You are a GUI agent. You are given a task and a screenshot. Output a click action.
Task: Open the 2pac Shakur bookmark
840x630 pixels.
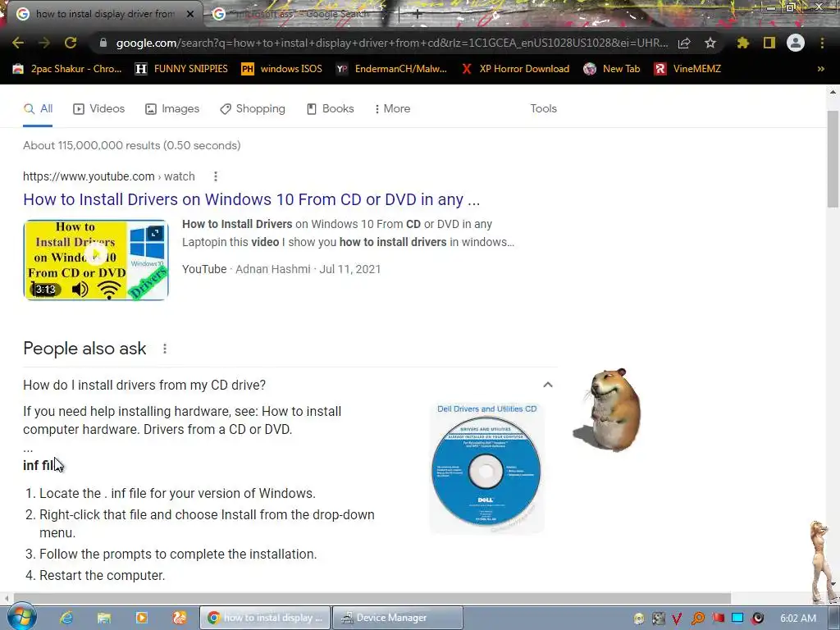click(x=67, y=69)
